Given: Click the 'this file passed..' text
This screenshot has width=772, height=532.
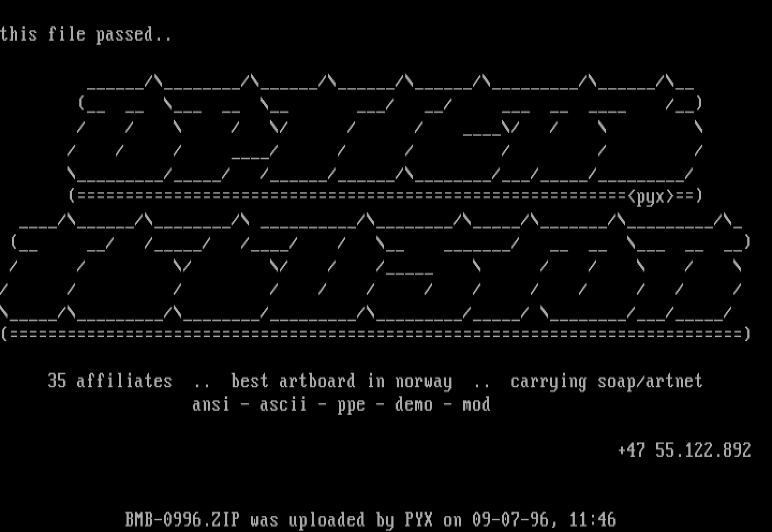Looking at the screenshot, I should click(86, 35).
